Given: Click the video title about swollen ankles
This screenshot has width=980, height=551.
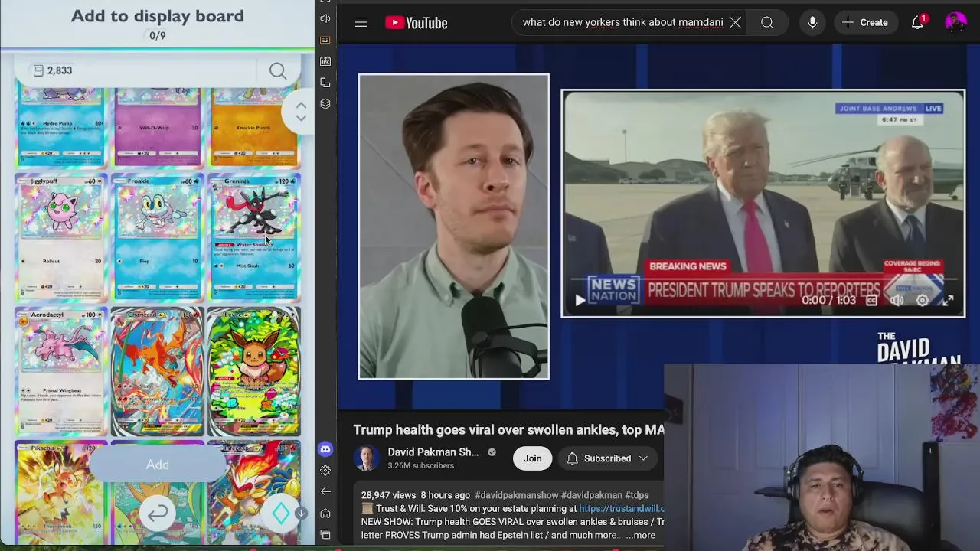Looking at the screenshot, I should pos(508,430).
